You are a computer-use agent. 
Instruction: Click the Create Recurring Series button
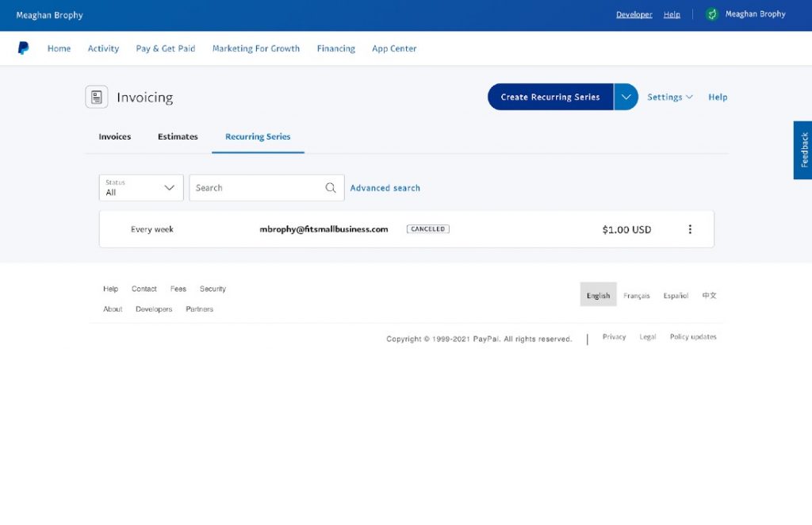tap(551, 96)
